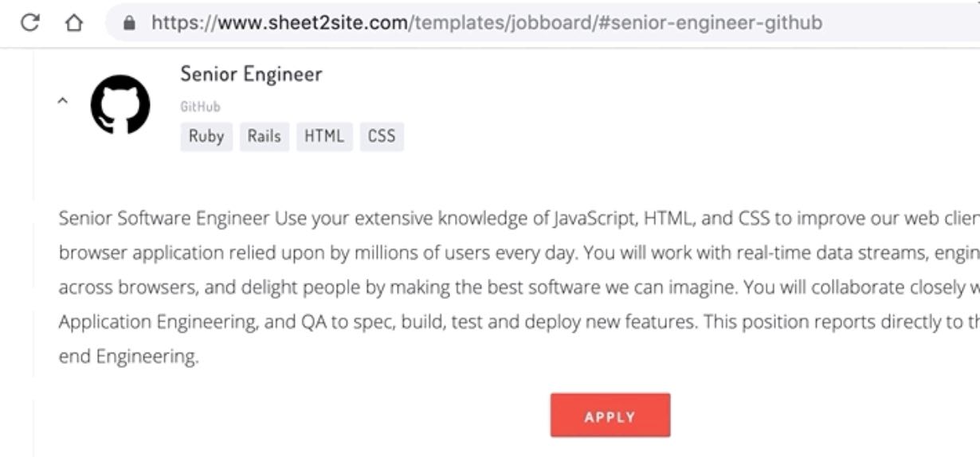Collapse the Senior Engineer job listing chevron

click(63, 101)
